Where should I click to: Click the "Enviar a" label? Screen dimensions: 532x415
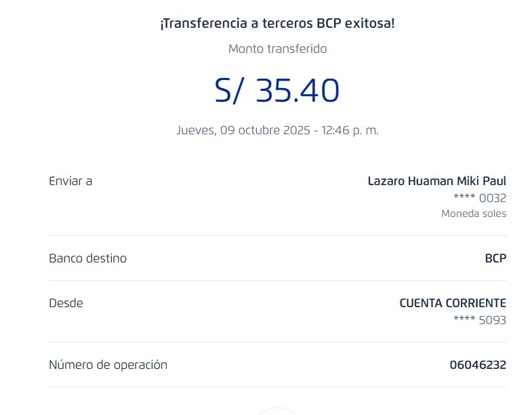[x=70, y=181]
